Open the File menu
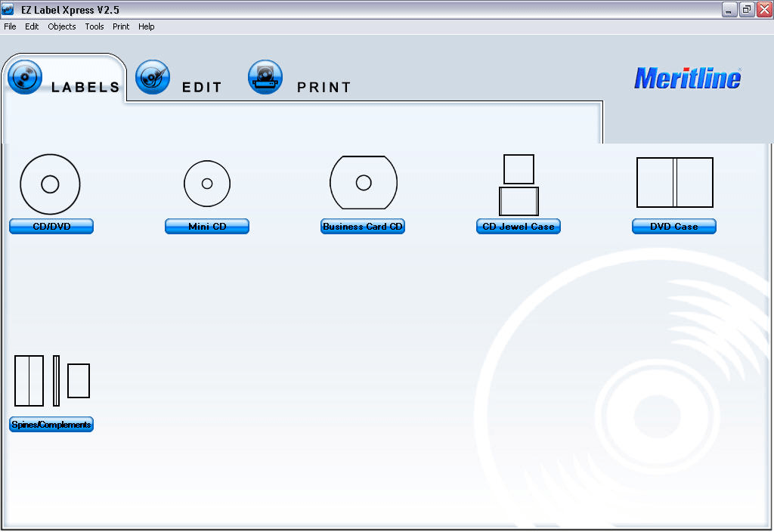This screenshot has width=774, height=532. coord(10,26)
